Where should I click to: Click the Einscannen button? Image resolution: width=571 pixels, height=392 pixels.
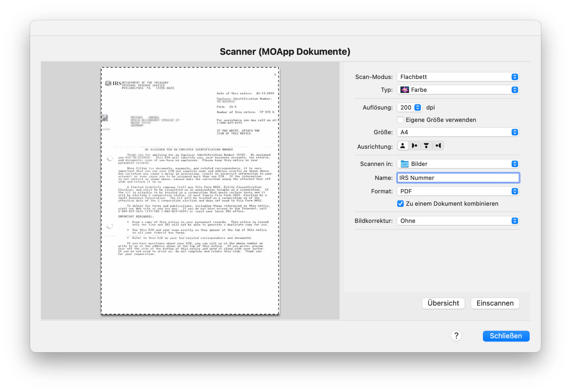495,303
